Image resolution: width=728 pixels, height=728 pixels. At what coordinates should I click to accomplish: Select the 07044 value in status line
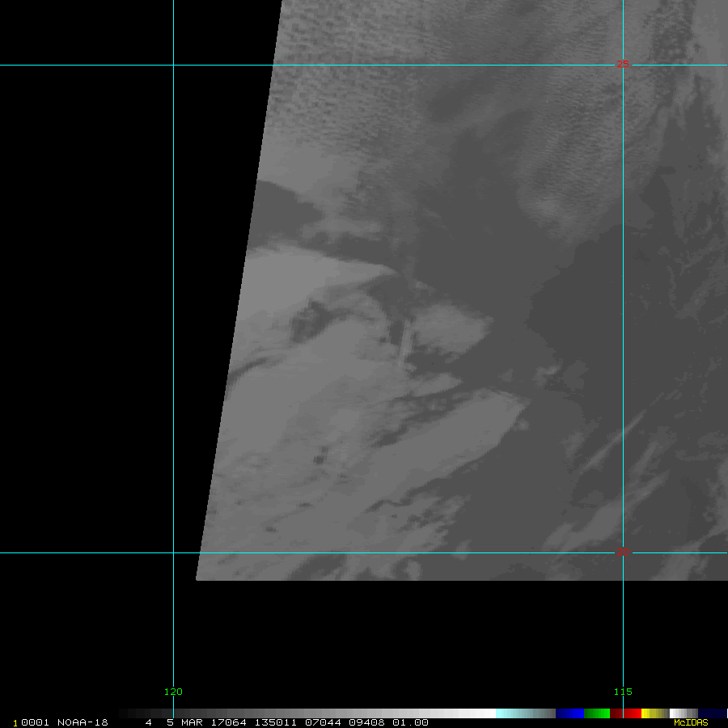coord(319,722)
